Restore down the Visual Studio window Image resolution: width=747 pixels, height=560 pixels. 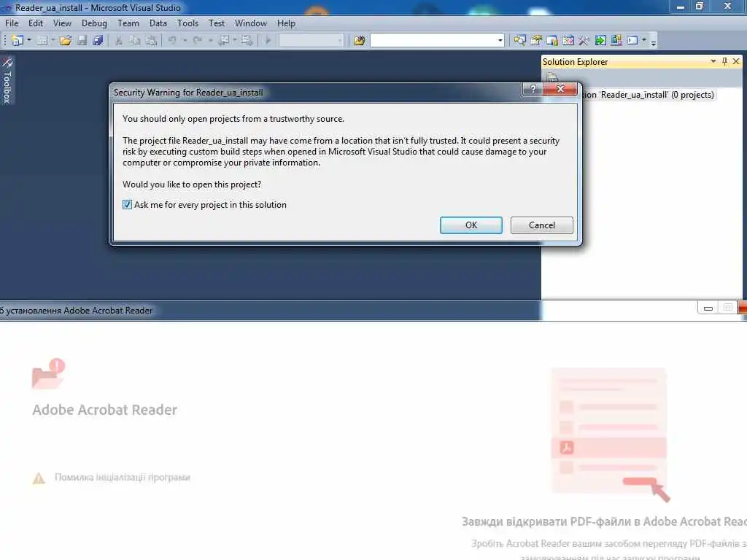(x=700, y=6)
